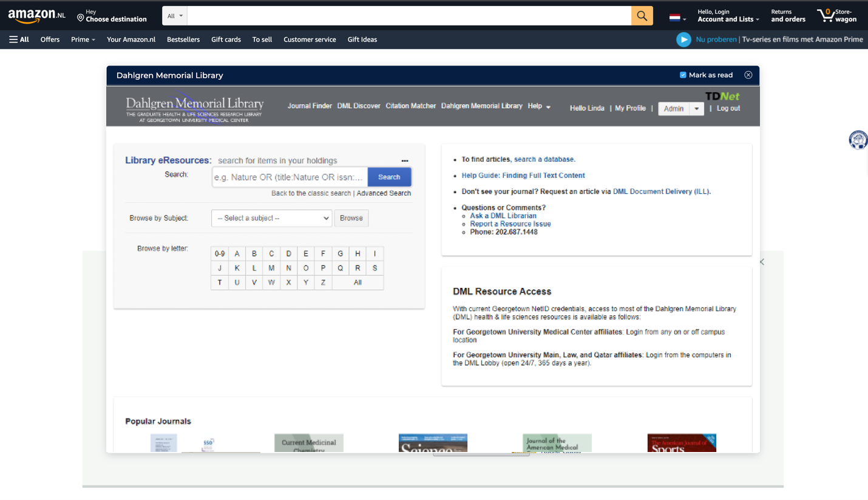Toggle the Mark as read checkbox
Image resolution: width=868 pixels, height=500 pixels.
click(x=683, y=75)
